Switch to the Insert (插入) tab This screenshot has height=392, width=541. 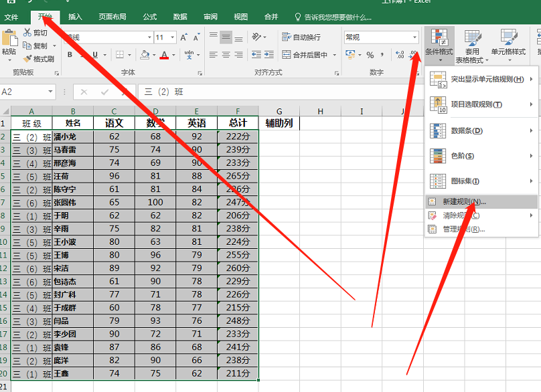pos(75,17)
